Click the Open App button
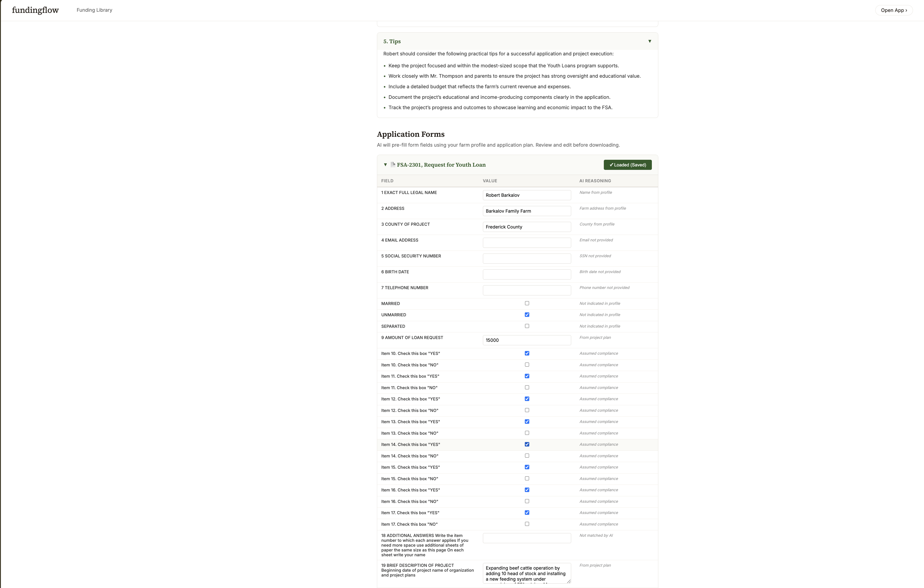This screenshot has height=588, width=924. (x=894, y=10)
